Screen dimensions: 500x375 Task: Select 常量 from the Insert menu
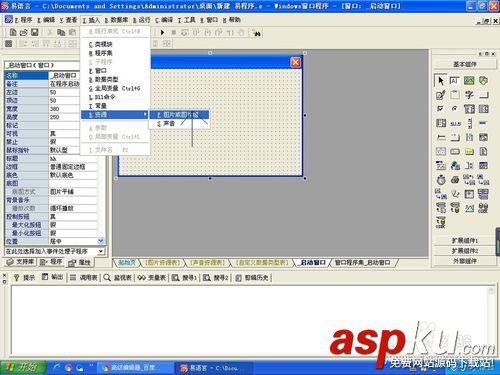click(x=114, y=106)
